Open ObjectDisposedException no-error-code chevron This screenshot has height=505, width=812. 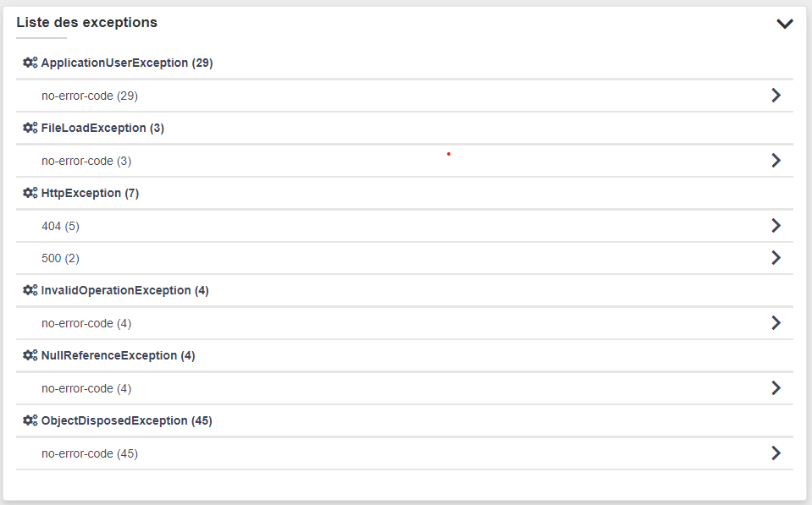click(776, 453)
